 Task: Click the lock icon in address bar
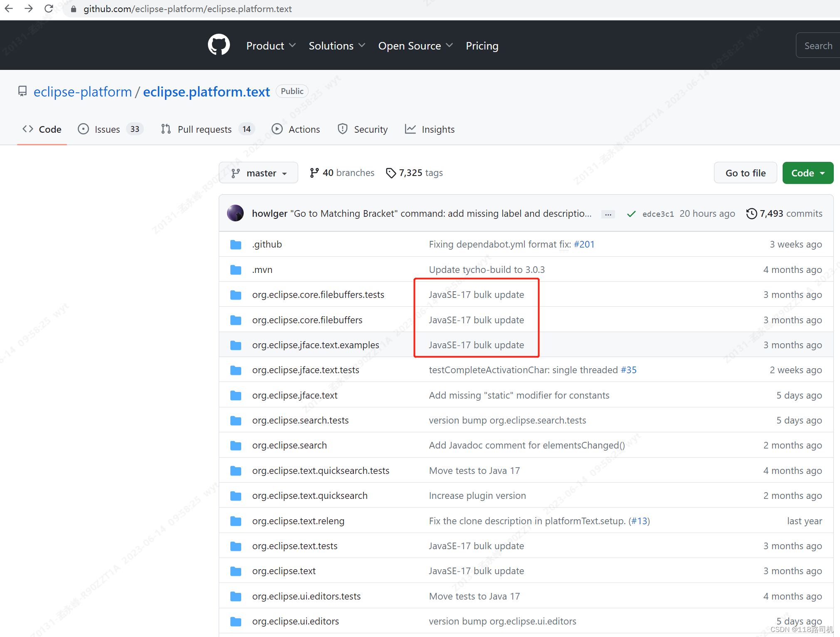[74, 9]
